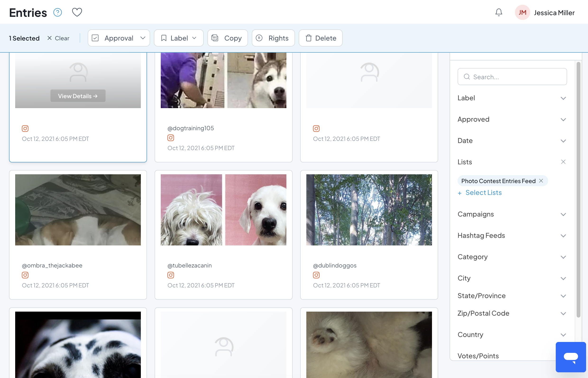Click the Instagram icon under @dogtraining105
Viewport: 588px width, 378px height.
171,138
